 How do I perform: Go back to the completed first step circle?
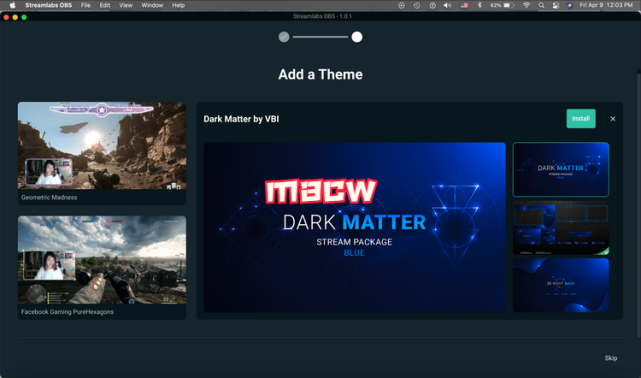284,37
